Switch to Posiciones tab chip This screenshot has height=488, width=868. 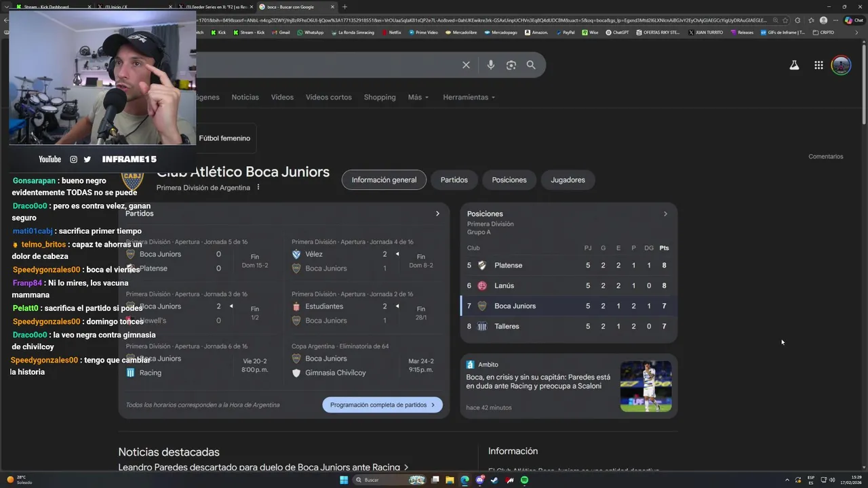point(509,180)
